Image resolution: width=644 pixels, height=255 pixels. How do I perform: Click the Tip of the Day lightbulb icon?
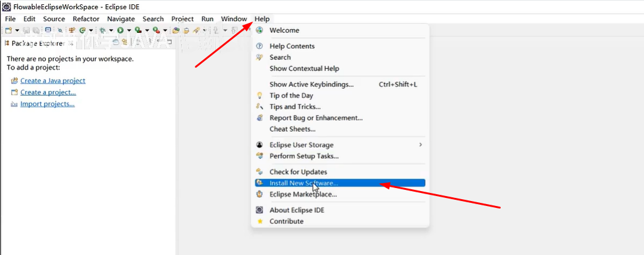coord(260,96)
